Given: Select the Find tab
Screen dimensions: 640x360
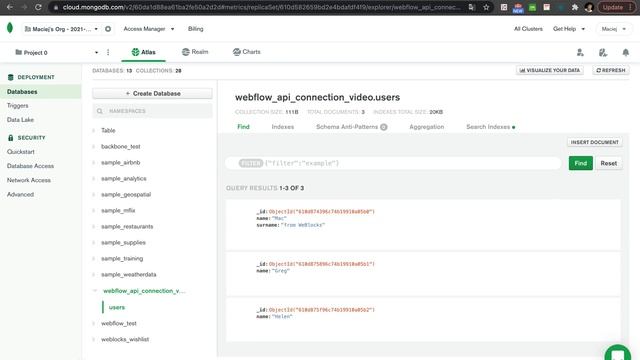Looking at the screenshot, I should point(243,127).
